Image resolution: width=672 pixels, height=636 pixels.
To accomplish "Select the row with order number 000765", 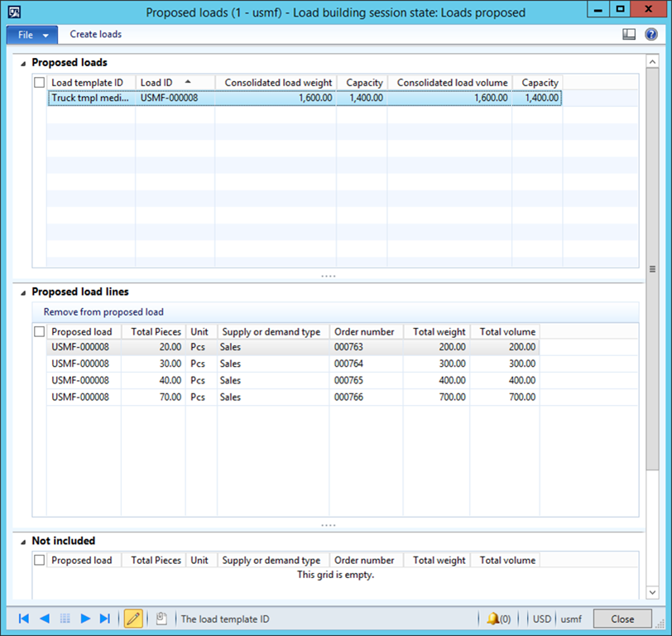I will pyautogui.click(x=348, y=380).
